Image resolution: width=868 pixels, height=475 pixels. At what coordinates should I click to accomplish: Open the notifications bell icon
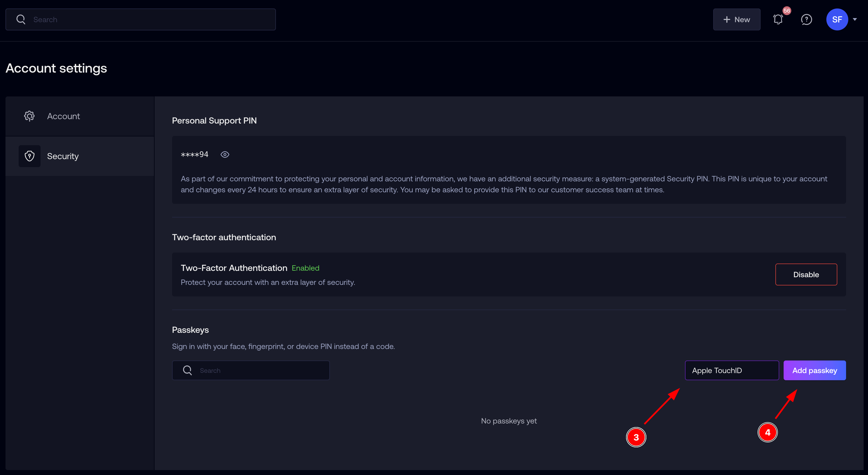pyautogui.click(x=778, y=19)
